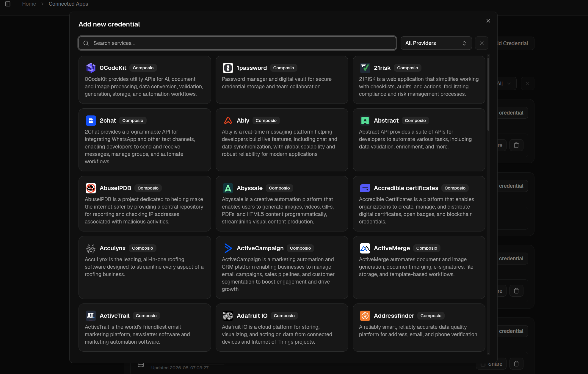Click the 1password logo icon
Viewport: 588px width, 374px height.
click(x=228, y=68)
